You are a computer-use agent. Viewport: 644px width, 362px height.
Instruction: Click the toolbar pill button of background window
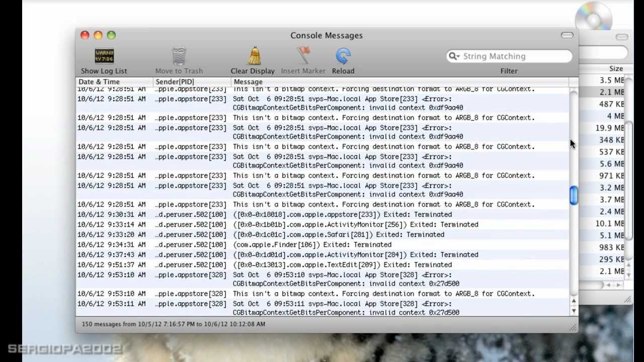622,37
